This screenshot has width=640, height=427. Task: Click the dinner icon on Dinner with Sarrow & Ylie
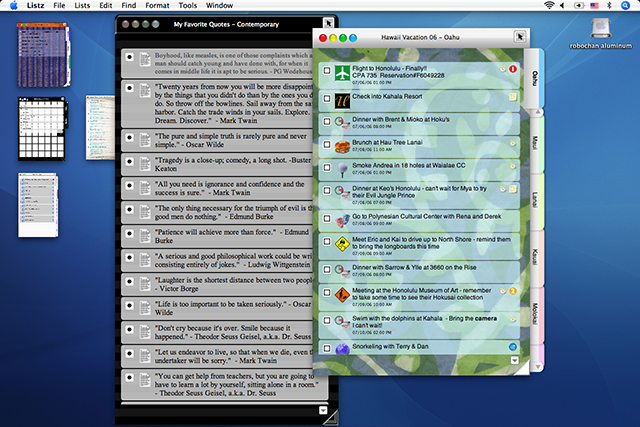[342, 271]
